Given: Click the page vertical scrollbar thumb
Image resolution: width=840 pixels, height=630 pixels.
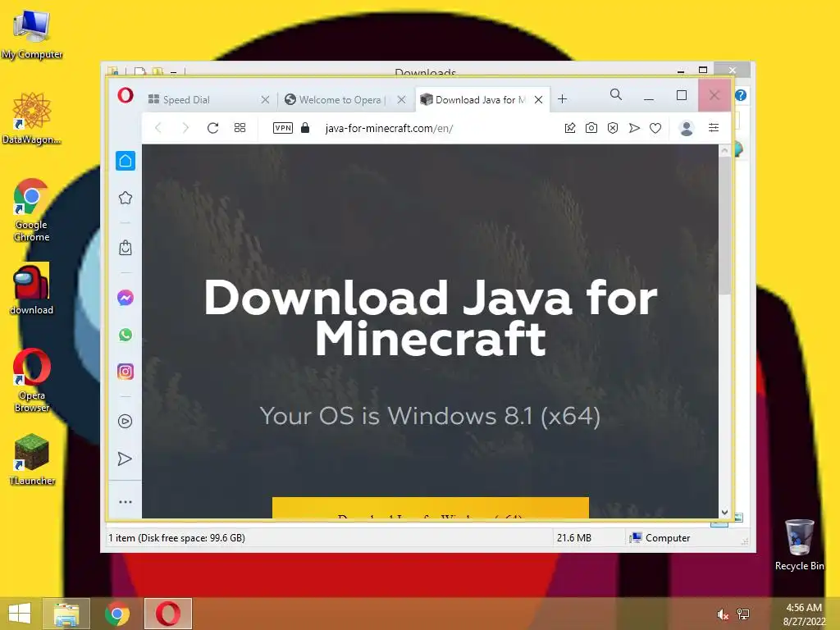Looking at the screenshot, I should [725, 225].
